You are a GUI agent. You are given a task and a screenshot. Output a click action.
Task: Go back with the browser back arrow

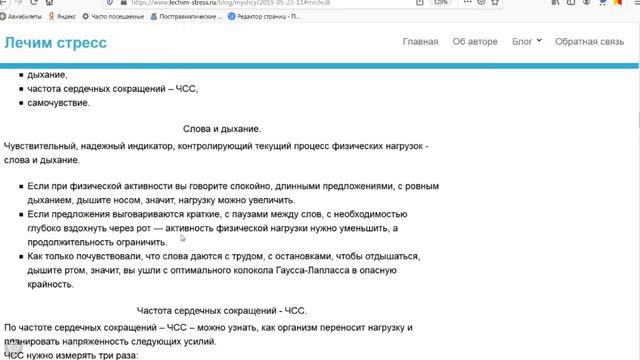(2, 2)
